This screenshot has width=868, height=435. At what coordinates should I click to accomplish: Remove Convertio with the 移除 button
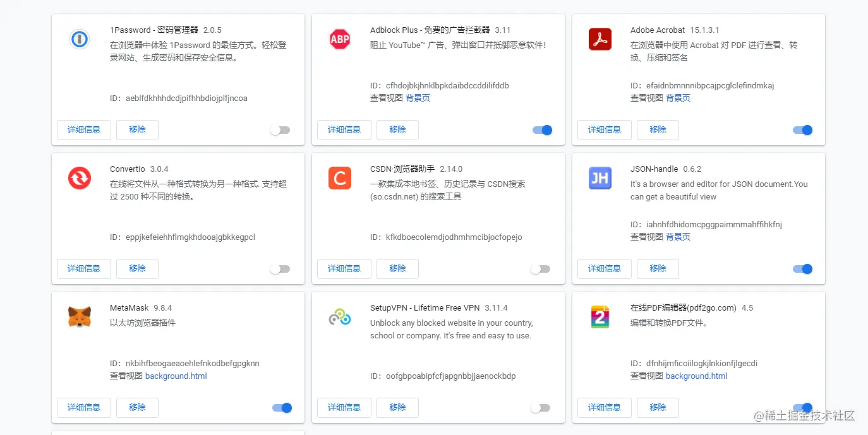click(137, 268)
